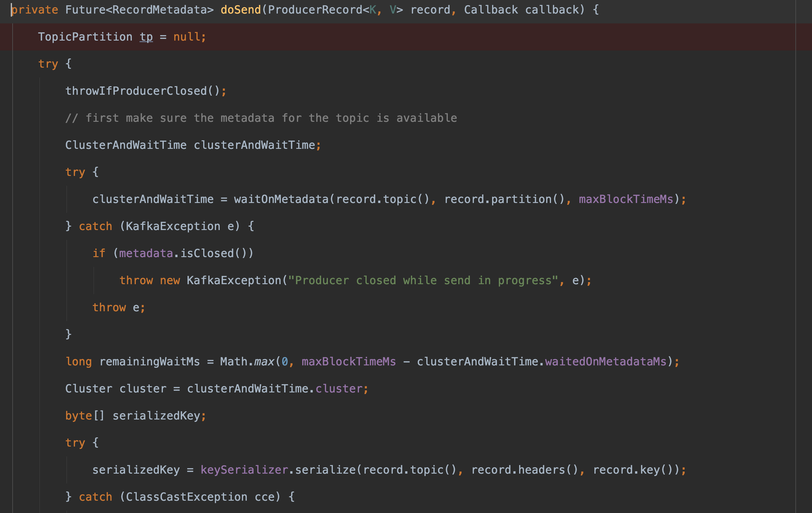Click the remainingWaitMs variable

pos(149,361)
